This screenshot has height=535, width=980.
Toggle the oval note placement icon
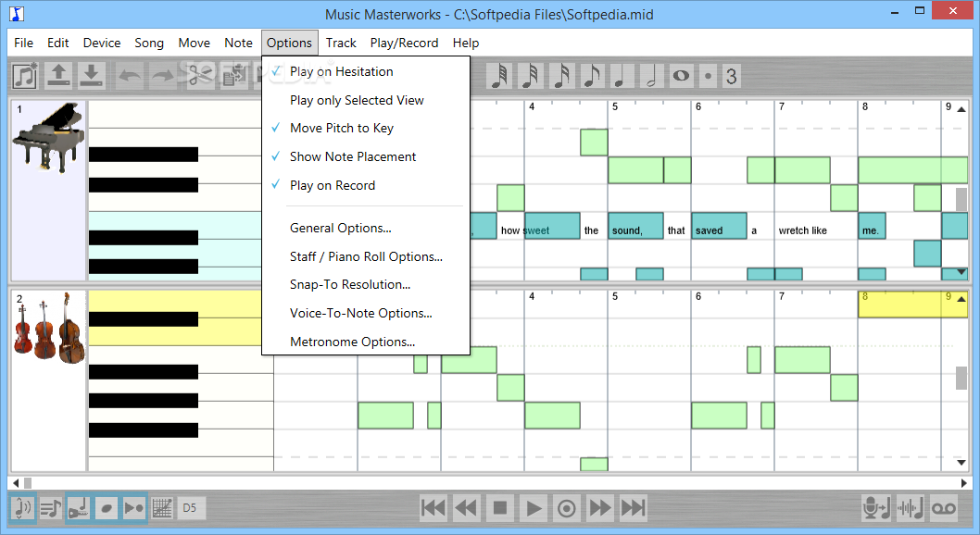107,508
